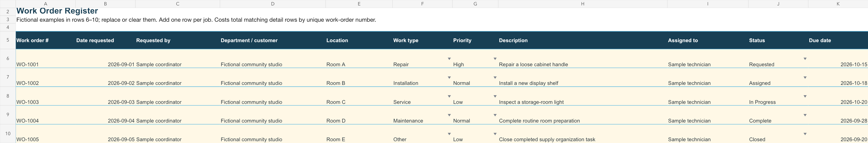Open Status dropdown for WO-1004 row
The width and height of the screenshot is (868, 143).
pos(805,115)
